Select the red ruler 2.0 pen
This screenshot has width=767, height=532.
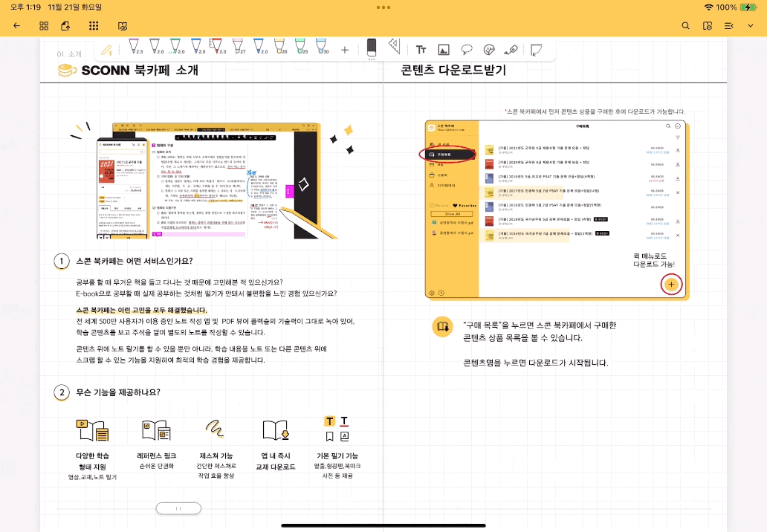(217, 47)
